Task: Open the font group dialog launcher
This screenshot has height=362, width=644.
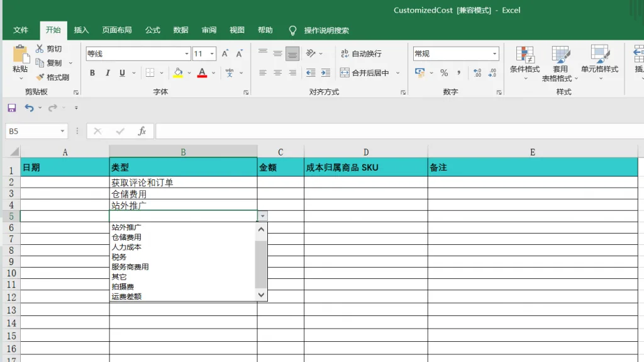Action: pos(246,93)
